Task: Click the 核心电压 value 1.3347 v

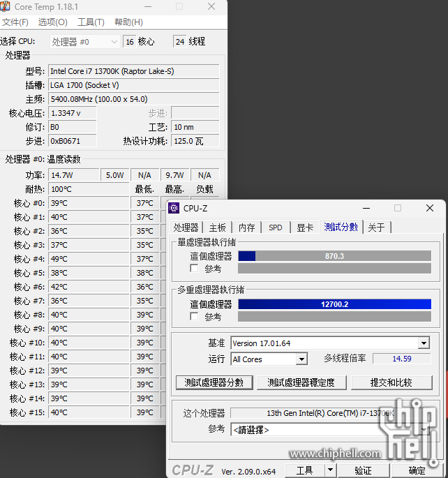Action: 73,113
